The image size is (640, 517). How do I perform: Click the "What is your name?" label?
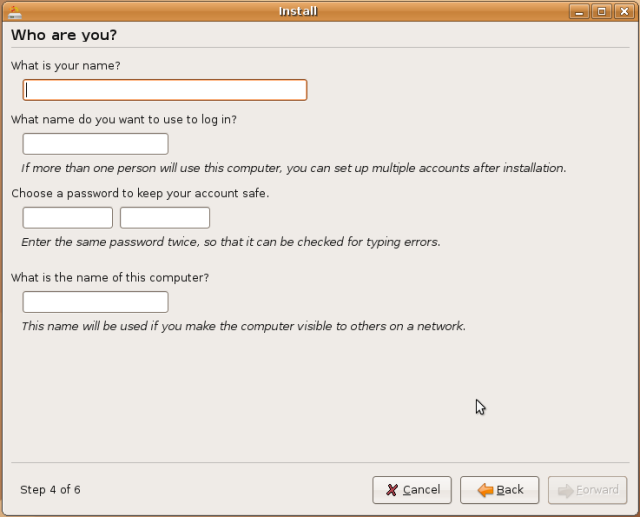pyautogui.click(x=65, y=66)
